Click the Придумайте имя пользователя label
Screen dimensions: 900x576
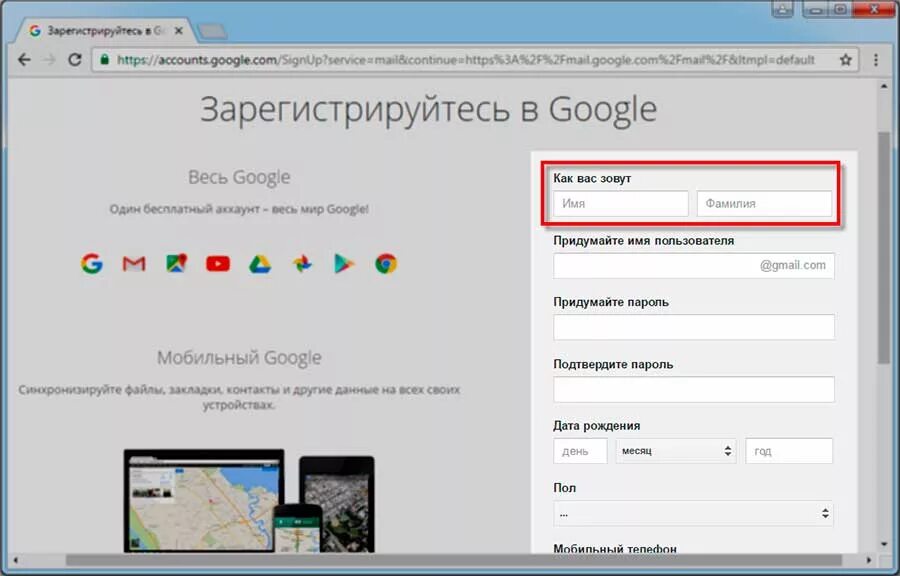pos(643,241)
